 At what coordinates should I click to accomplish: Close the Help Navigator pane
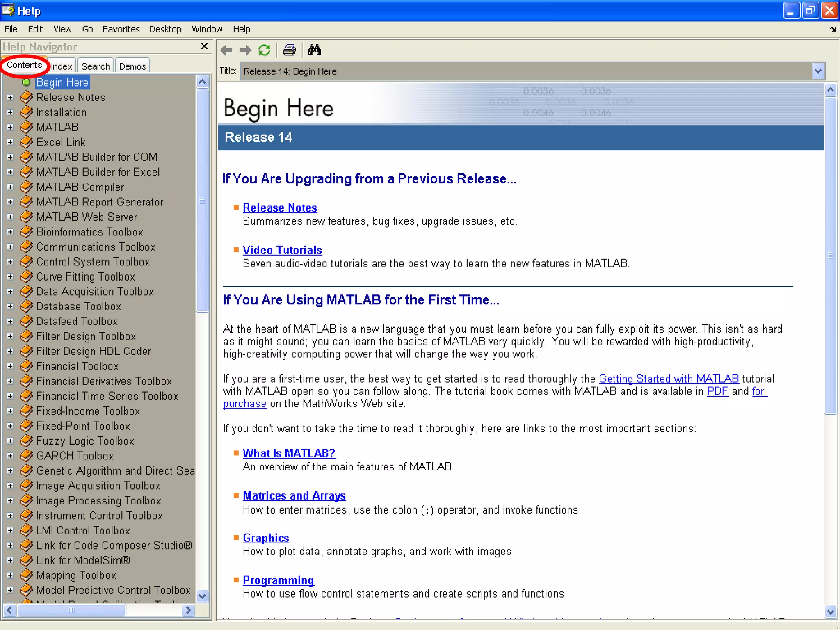(x=204, y=46)
